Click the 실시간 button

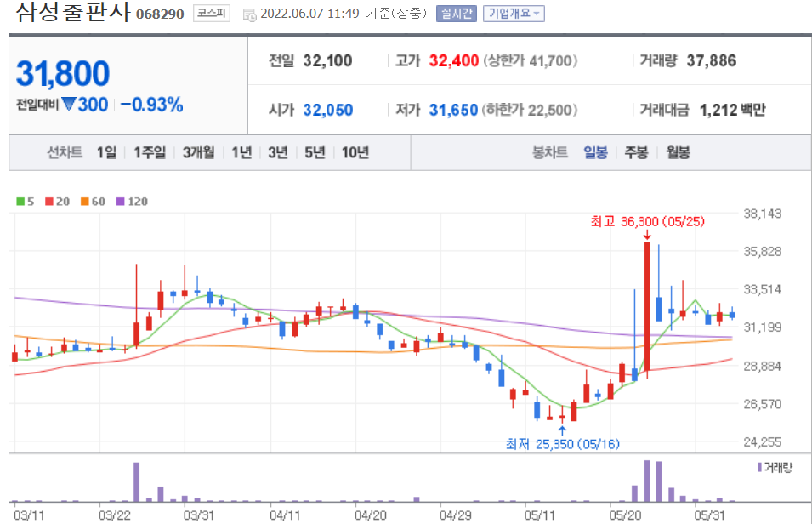coord(457,14)
